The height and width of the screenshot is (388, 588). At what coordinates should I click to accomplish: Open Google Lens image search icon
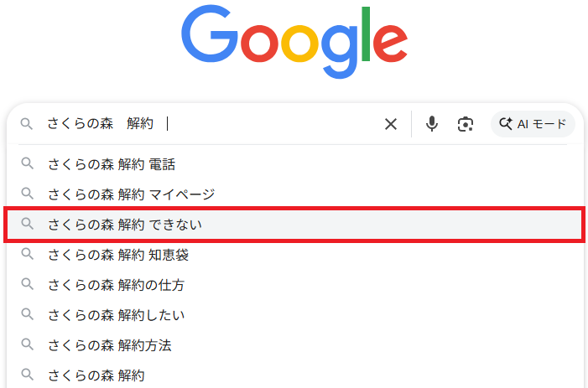pos(466,124)
